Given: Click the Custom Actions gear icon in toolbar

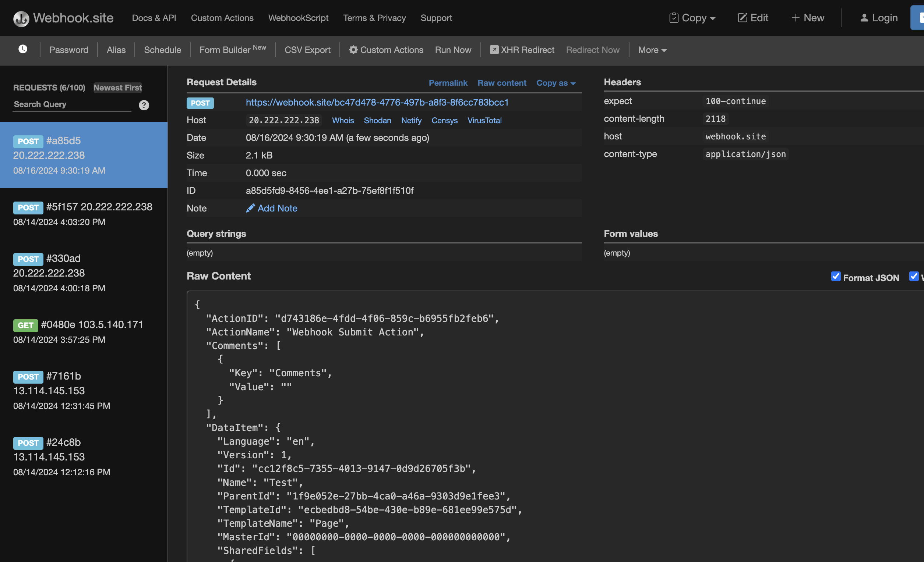Looking at the screenshot, I should click(x=353, y=49).
